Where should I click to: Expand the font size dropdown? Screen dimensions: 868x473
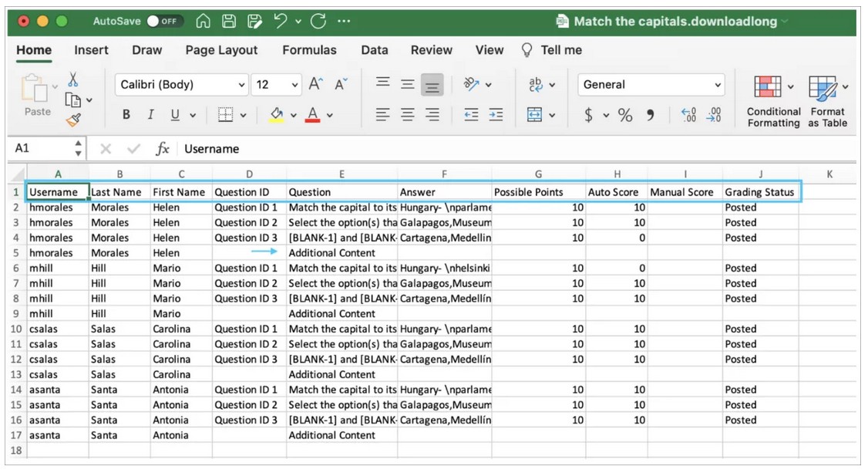[296, 85]
